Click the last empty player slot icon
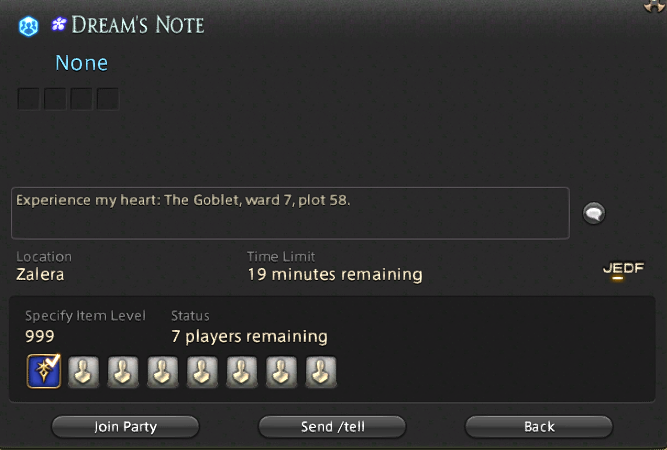 point(321,372)
